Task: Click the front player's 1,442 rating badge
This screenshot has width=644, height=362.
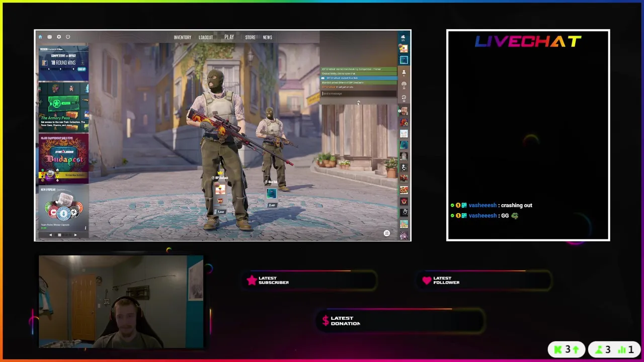Action: pyautogui.click(x=220, y=212)
